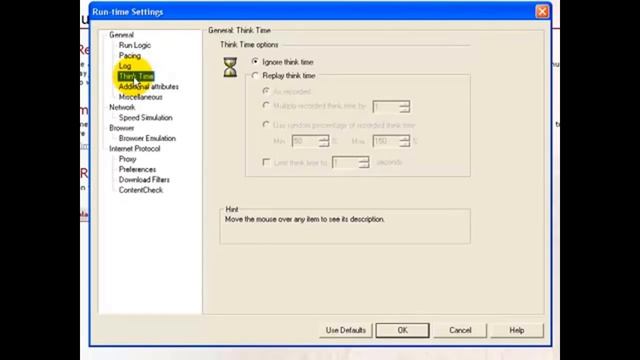The image size is (640, 360).
Task: Select the Network tree node
Action: click(x=122, y=107)
